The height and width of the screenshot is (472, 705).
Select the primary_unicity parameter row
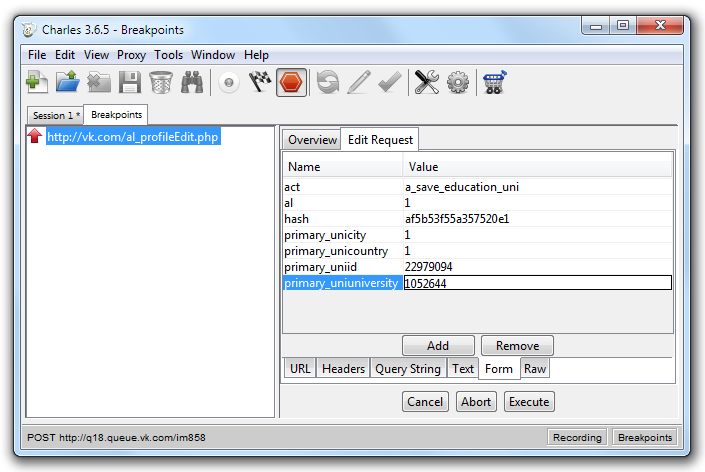point(477,235)
